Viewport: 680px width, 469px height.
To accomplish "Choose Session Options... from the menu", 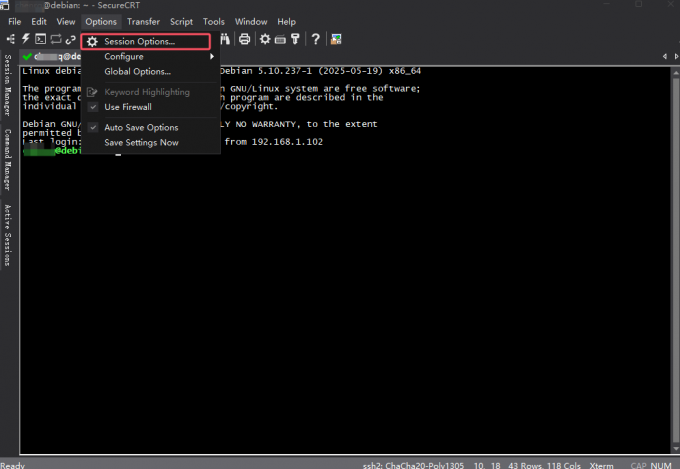I will 146,42.
